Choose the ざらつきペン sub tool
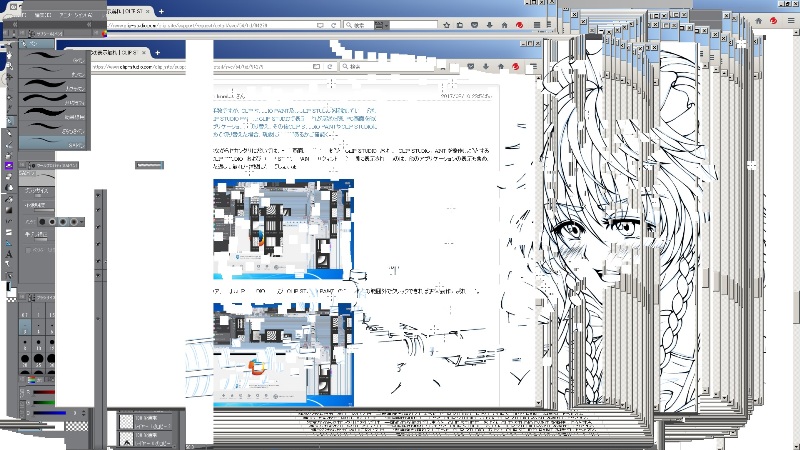800x450 pixels. (55, 128)
